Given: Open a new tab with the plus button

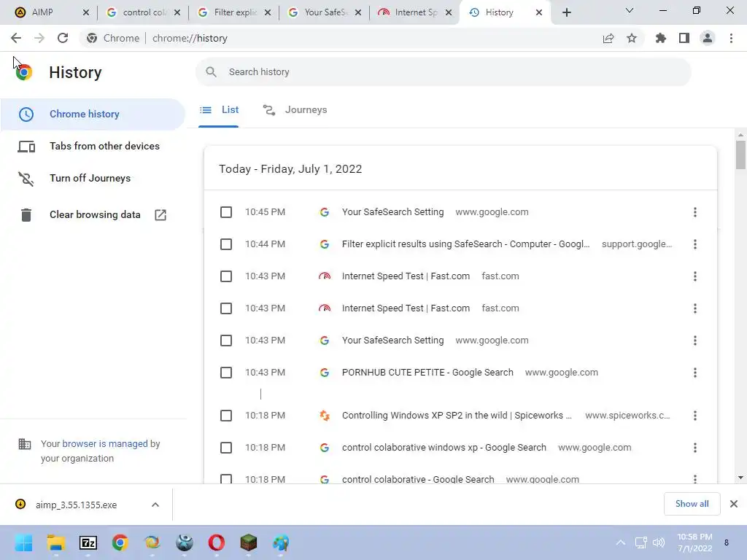Looking at the screenshot, I should (566, 12).
